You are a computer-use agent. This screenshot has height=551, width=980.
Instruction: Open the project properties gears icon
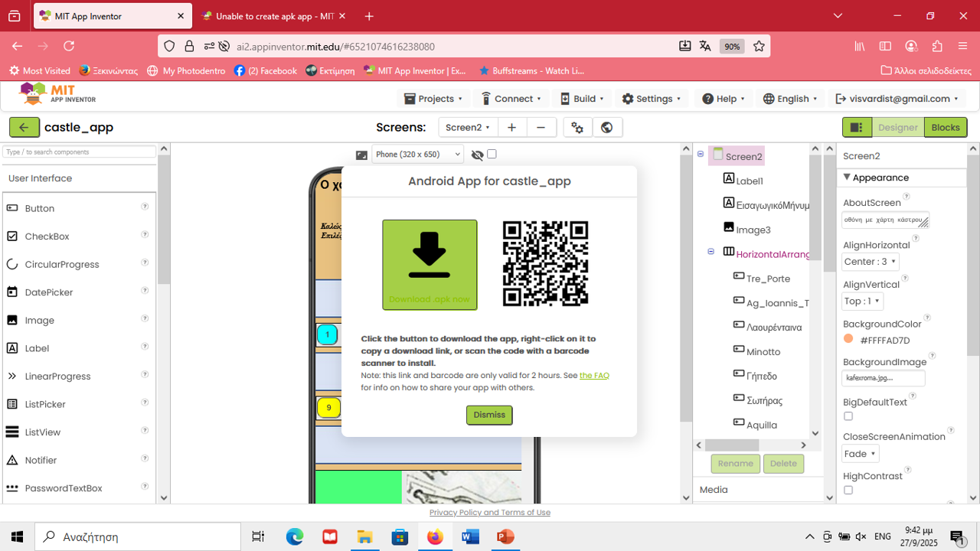[578, 128]
